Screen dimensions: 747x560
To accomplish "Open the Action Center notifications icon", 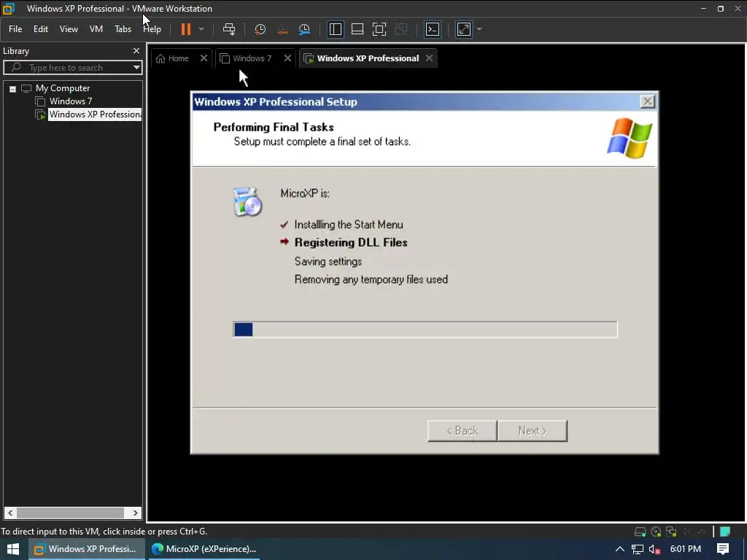I will [x=723, y=549].
